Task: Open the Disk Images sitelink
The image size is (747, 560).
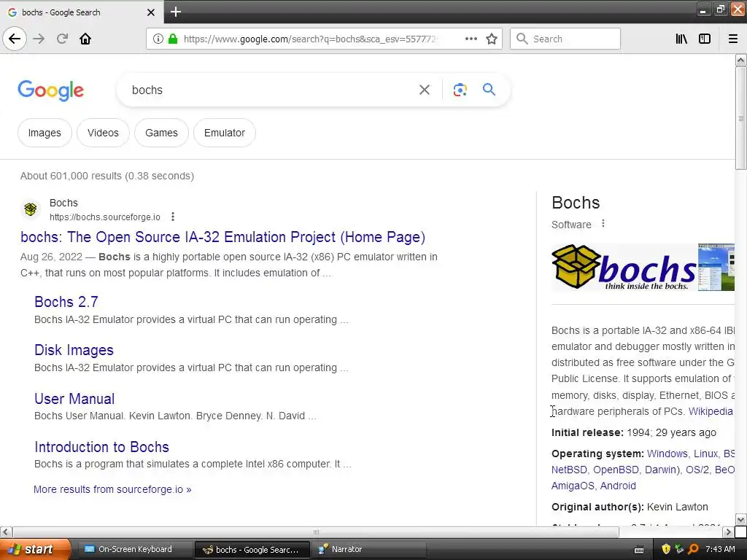Action: click(74, 350)
